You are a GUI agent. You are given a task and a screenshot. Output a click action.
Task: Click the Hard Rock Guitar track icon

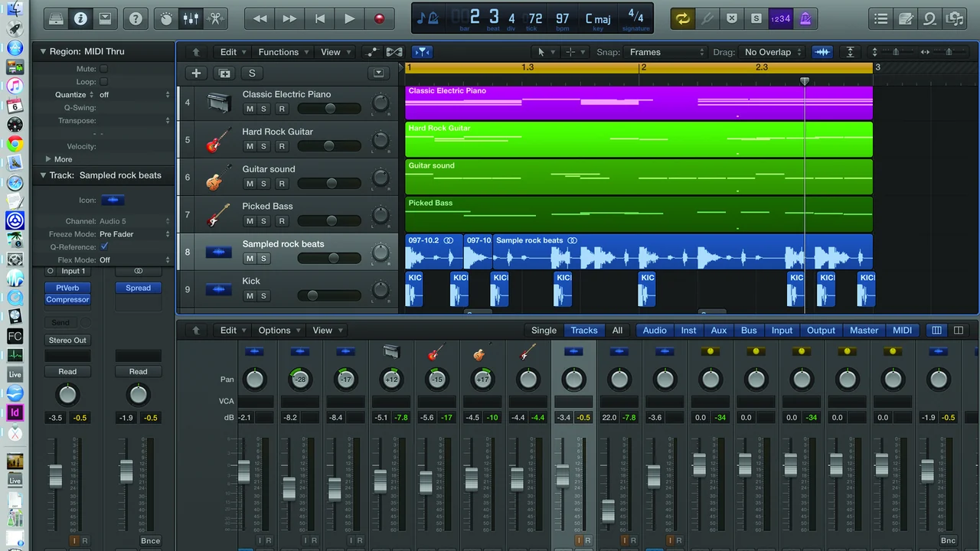pos(218,140)
